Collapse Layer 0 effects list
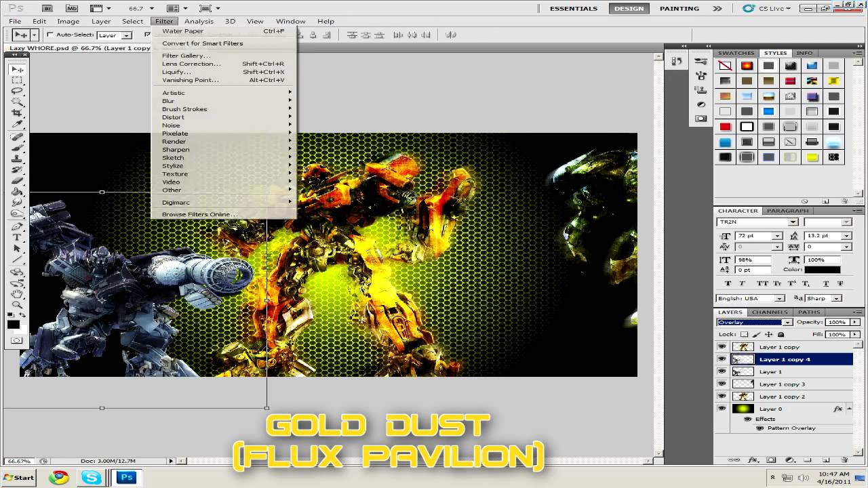The width and height of the screenshot is (868, 488). pyautogui.click(x=849, y=409)
